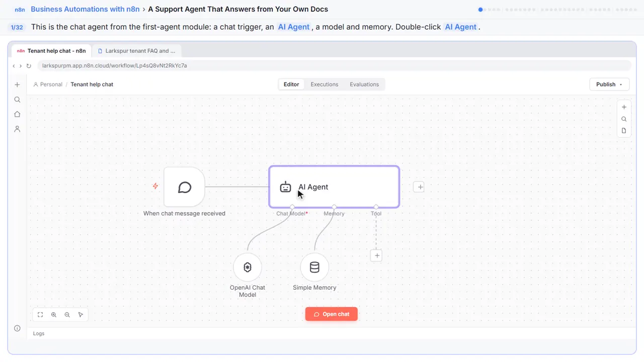This screenshot has height=362, width=644.
Task: Open the Logs panel
Action: 39,333
